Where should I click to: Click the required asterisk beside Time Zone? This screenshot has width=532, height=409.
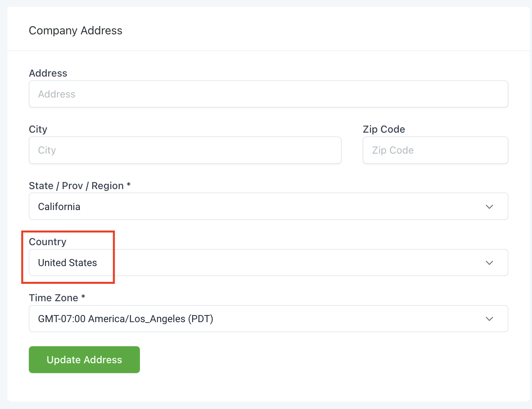coord(83,297)
